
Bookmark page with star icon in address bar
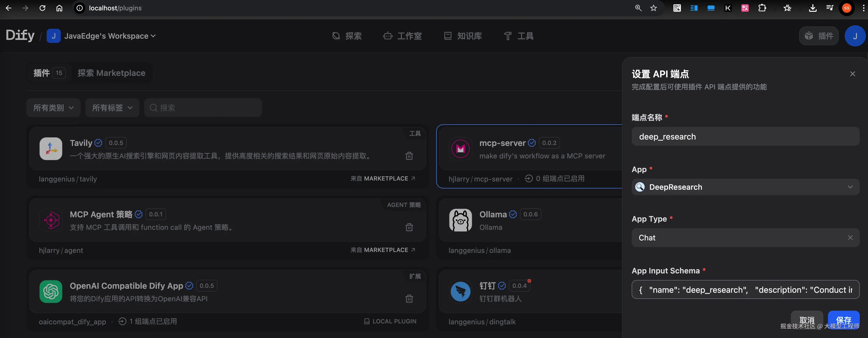(x=653, y=8)
